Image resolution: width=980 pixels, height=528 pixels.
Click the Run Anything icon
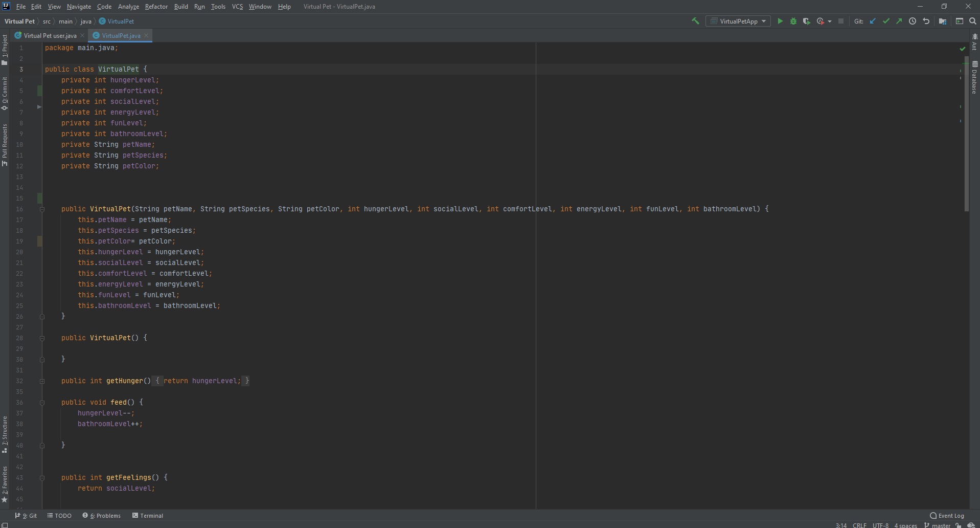(x=960, y=21)
